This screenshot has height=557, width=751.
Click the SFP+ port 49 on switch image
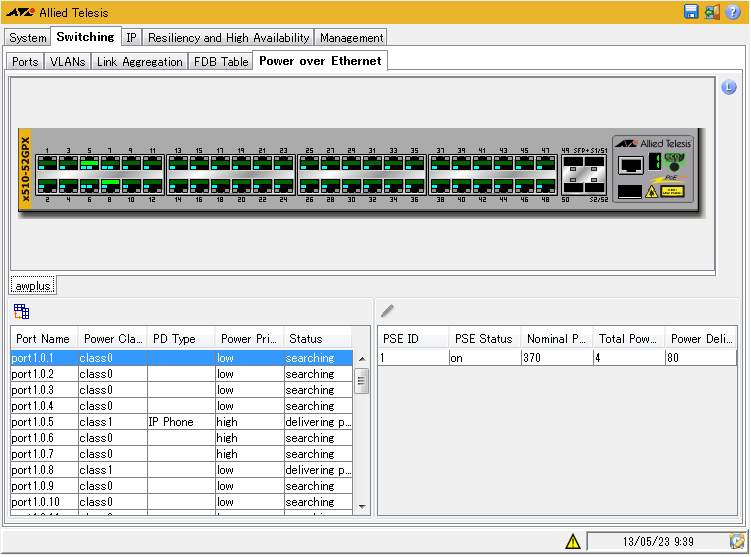point(573,163)
